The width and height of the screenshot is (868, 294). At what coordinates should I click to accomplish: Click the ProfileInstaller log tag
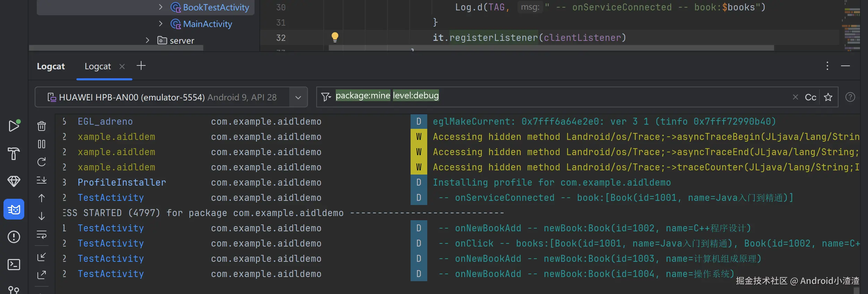[122, 182]
